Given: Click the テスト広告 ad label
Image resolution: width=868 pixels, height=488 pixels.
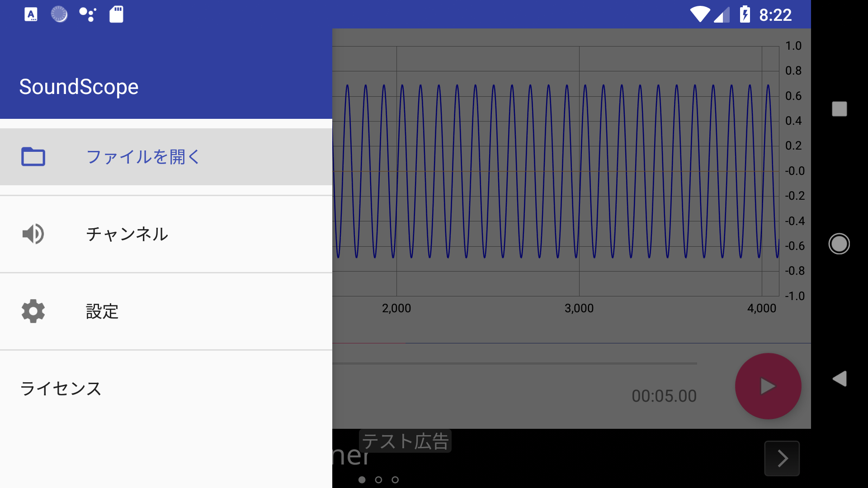Looking at the screenshot, I should [405, 441].
